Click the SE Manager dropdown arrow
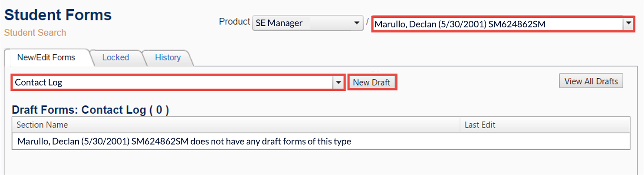Viewport: 644px width, 175px height. click(357, 23)
